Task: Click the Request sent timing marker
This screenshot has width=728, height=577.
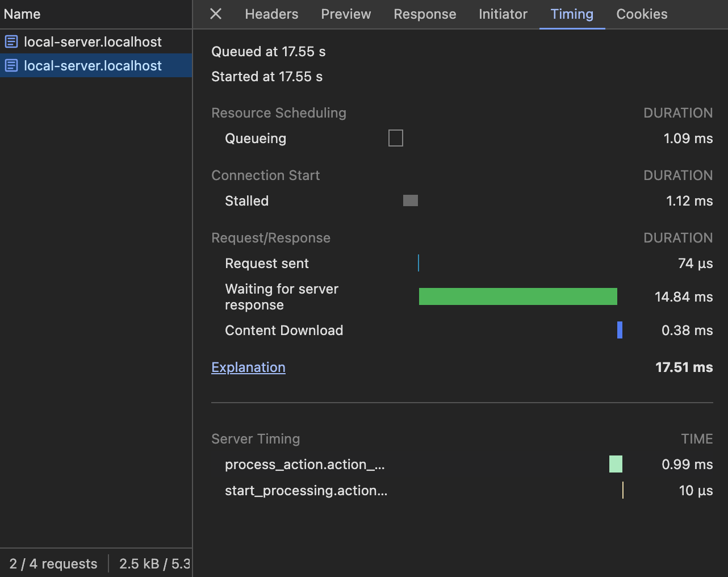Action: 419,263
